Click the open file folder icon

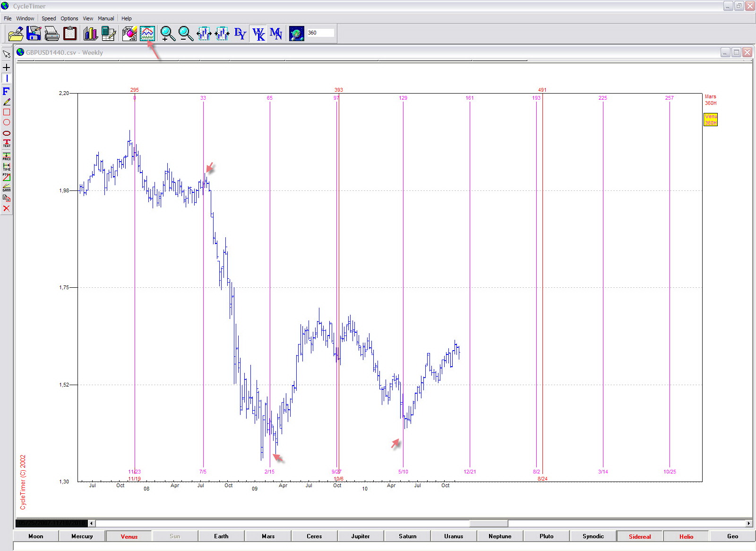click(x=16, y=34)
